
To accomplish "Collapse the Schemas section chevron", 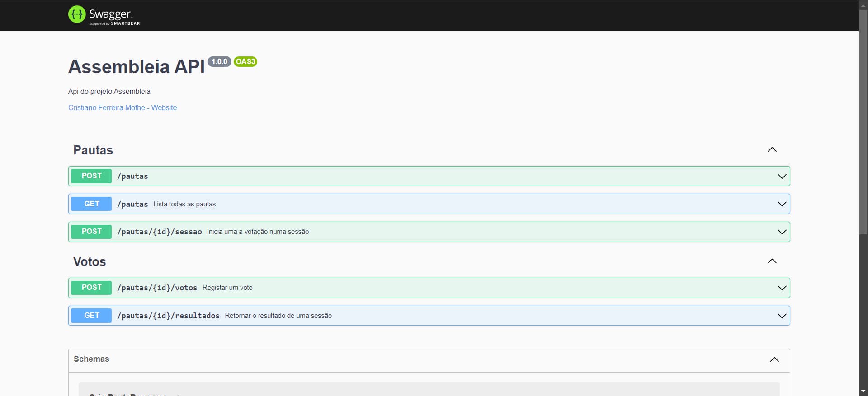I will pos(774,359).
